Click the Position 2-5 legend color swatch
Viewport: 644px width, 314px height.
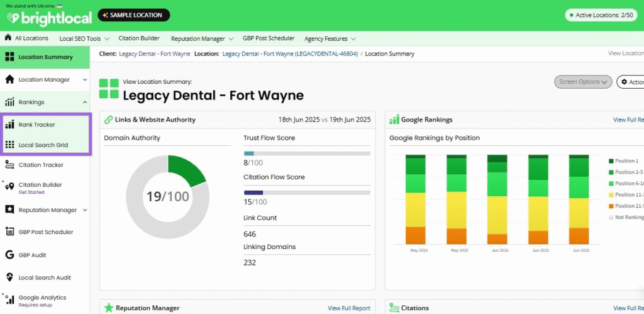point(611,172)
